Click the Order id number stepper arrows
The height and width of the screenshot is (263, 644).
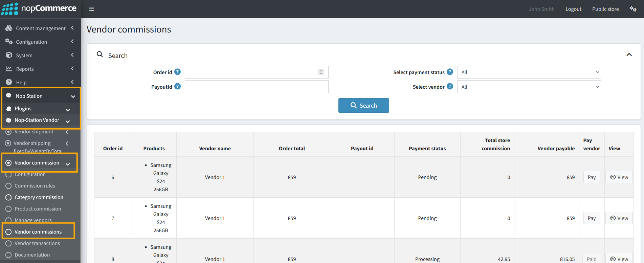(321, 72)
